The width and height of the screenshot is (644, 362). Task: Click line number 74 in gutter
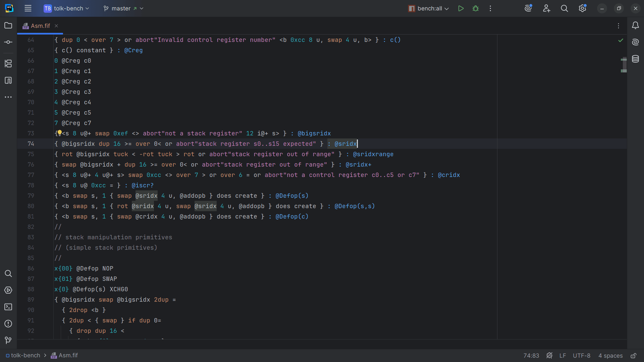(31, 144)
